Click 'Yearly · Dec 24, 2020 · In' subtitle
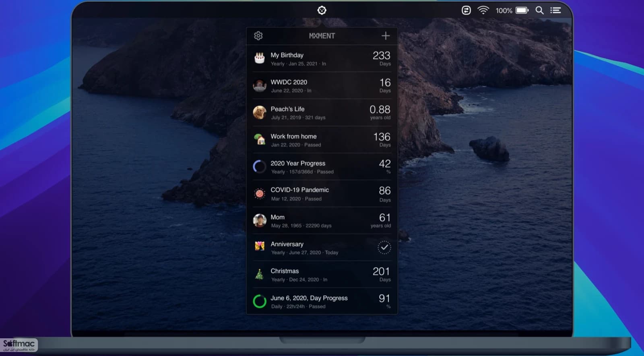This screenshot has width=644, height=356. [299, 280]
